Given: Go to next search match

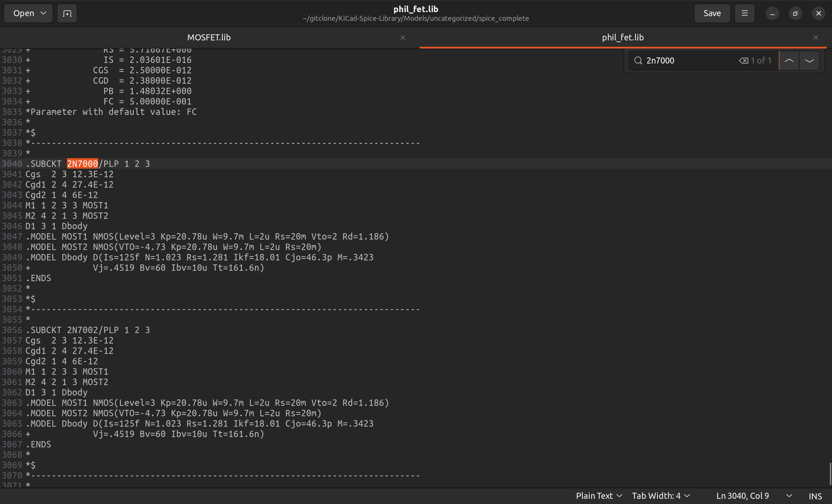Looking at the screenshot, I should pos(809,61).
